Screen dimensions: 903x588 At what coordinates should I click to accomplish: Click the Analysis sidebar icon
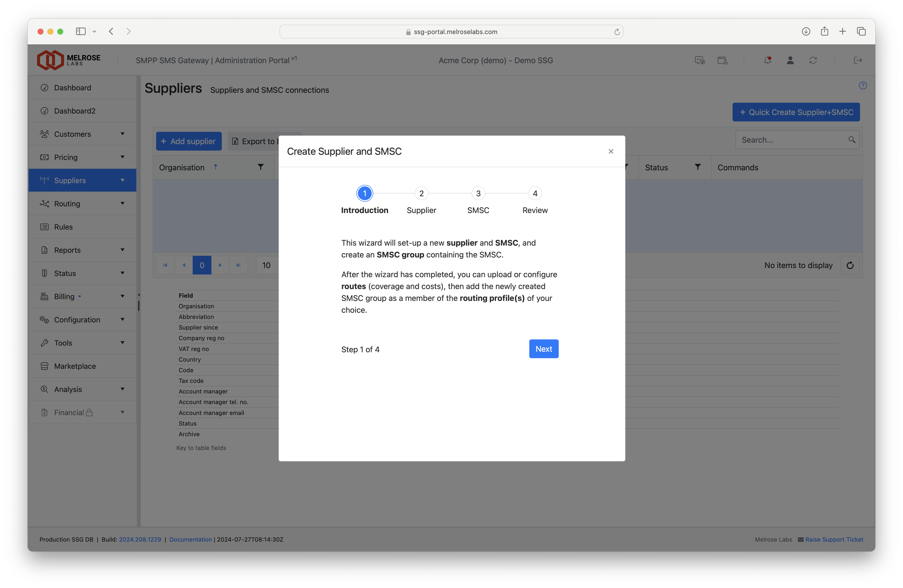click(x=45, y=389)
